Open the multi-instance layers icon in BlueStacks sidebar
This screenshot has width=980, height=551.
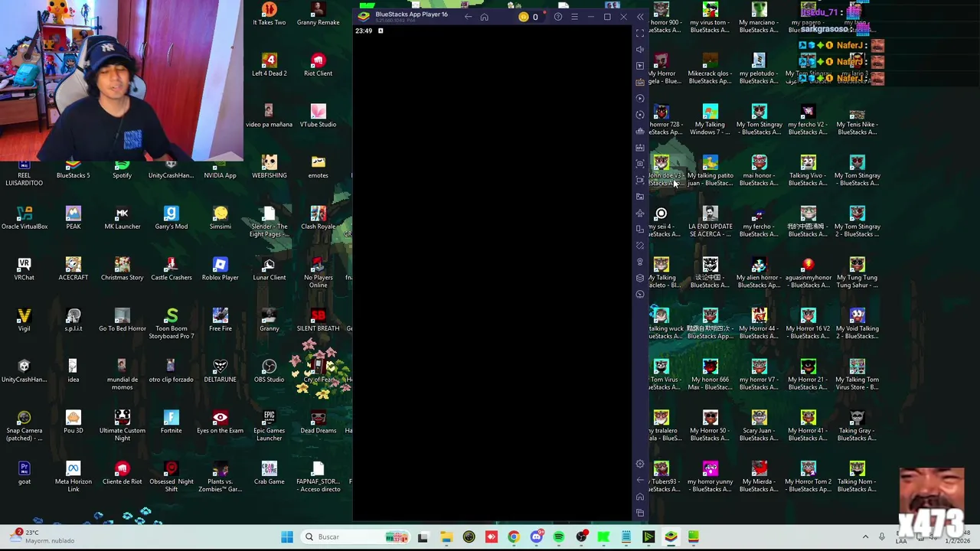(640, 278)
